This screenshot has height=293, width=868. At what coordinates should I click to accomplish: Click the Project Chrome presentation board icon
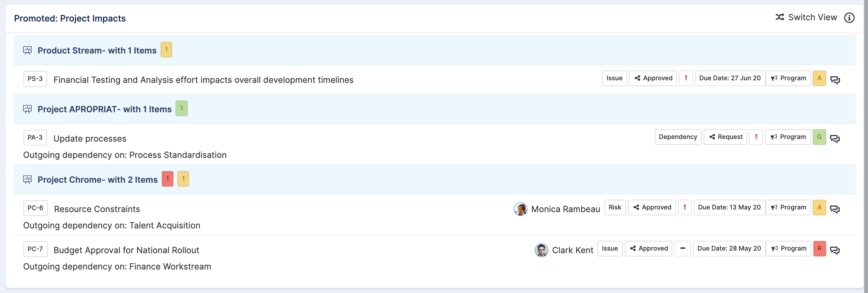27,180
